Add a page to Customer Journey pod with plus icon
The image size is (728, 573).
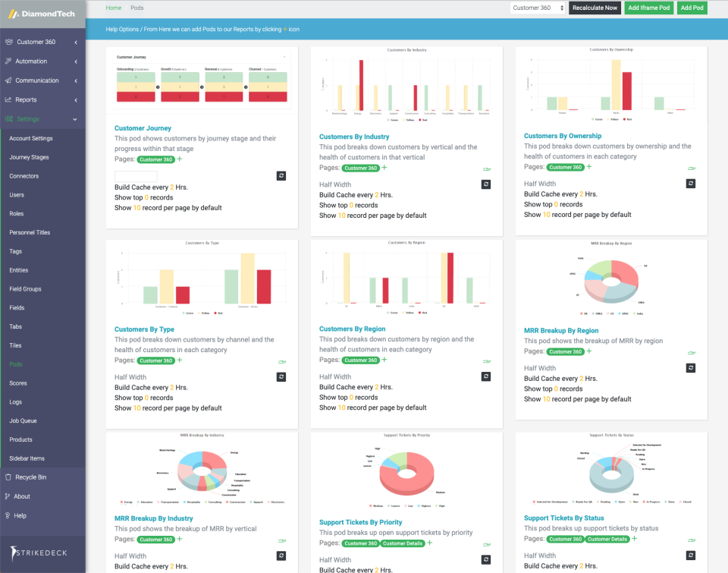(180, 159)
